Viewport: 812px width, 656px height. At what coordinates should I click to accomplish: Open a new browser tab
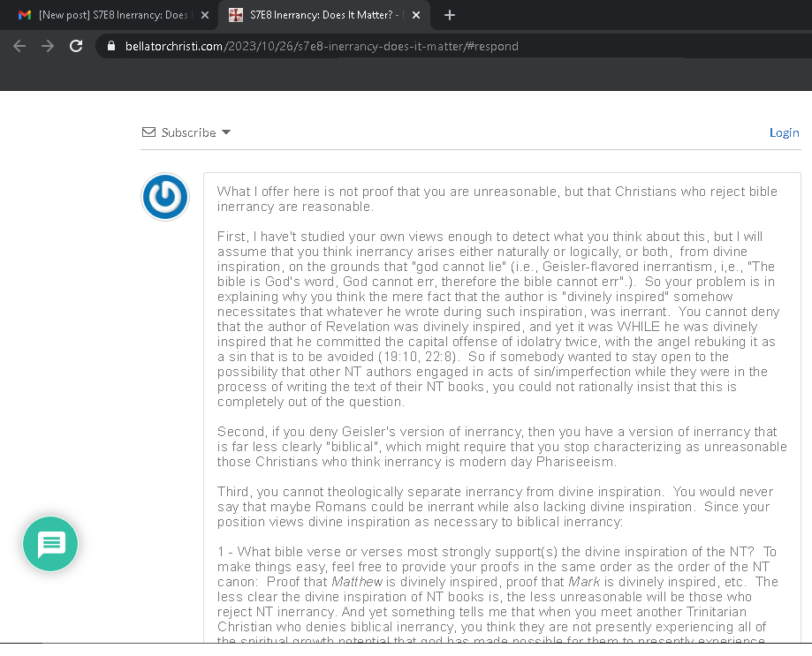[450, 16]
